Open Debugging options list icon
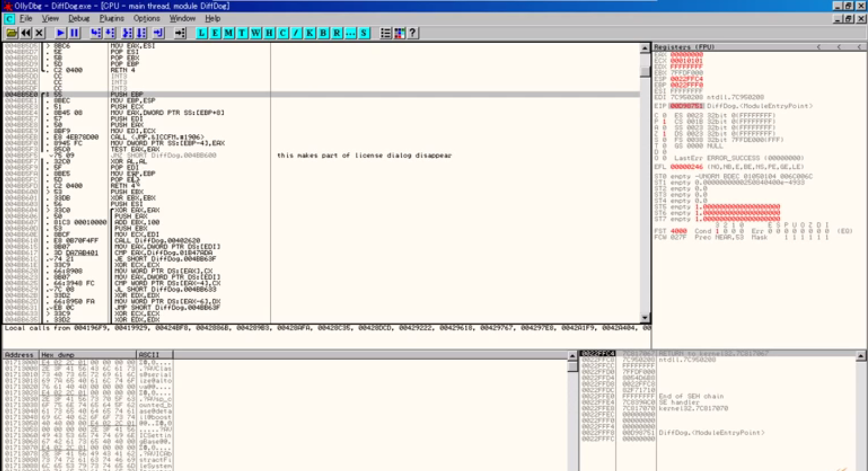868x471 pixels. point(385,33)
